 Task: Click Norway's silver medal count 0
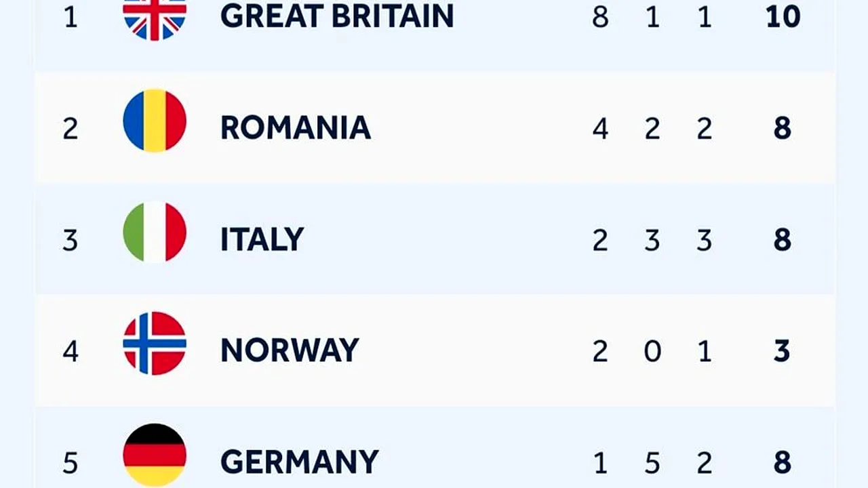tap(652, 351)
